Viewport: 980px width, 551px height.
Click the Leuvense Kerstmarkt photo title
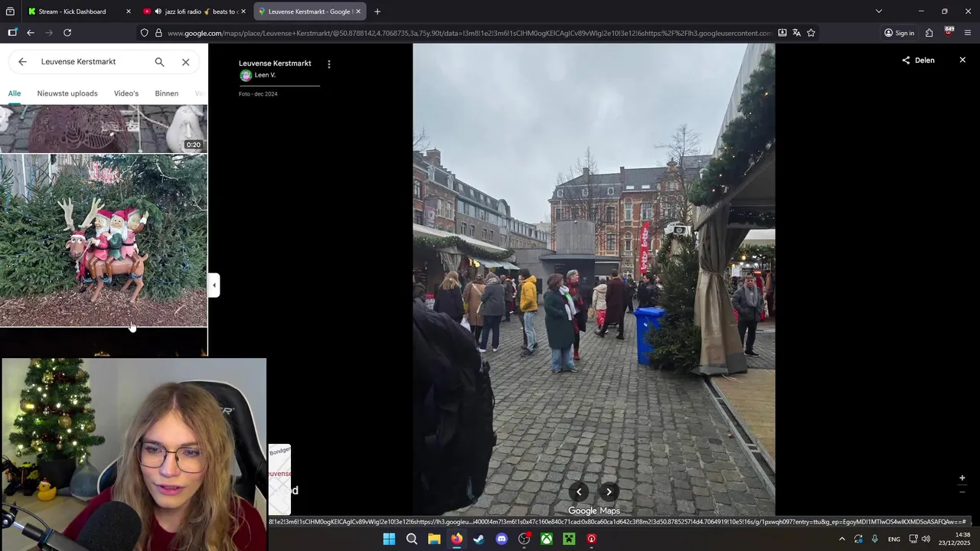tap(275, 64)
